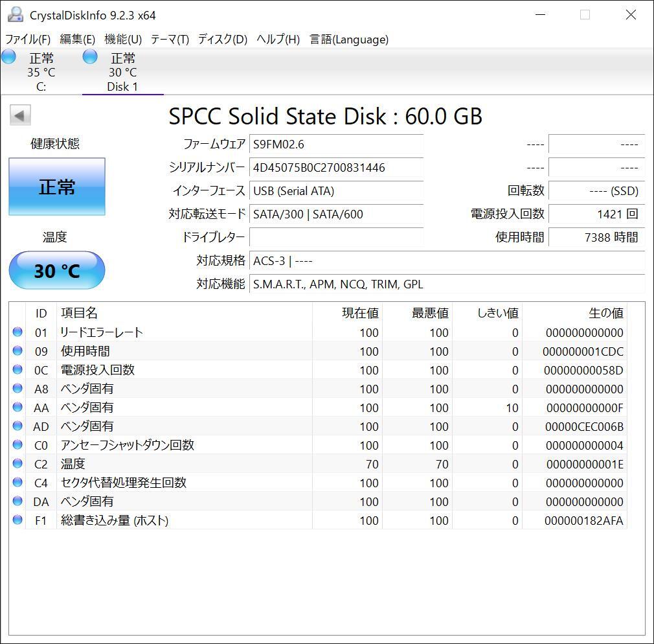The height and width of the screenshot is (644, 654).
Task: Select the セクタ代替処理発生回数 attribute name
Action: point(124,483)
